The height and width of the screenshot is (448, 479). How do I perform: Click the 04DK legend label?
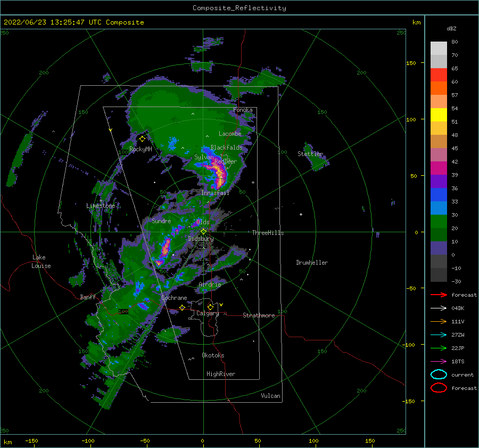pyautogui.click(x=458, y=308)
